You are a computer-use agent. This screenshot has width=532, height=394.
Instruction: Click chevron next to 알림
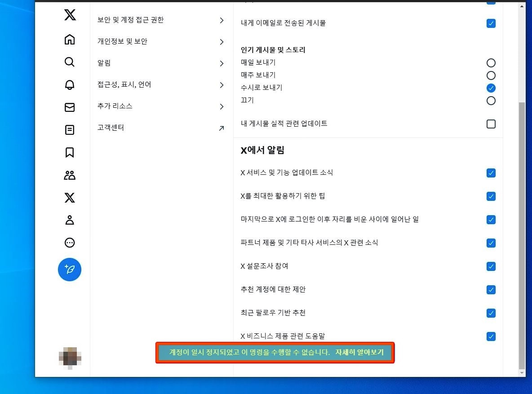222,63
